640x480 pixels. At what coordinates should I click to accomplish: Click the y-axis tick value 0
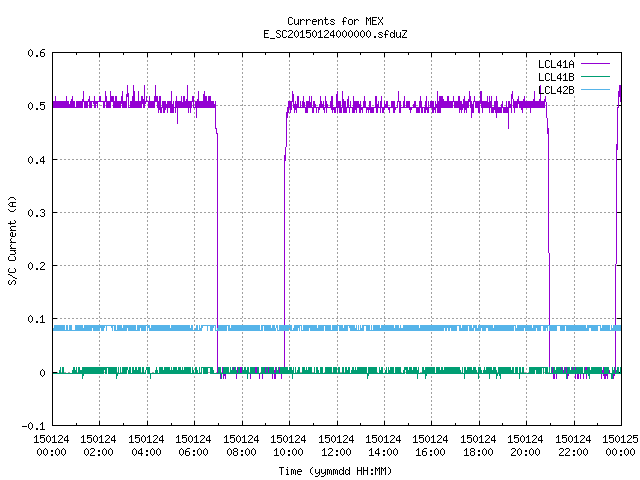click(42, 373)
